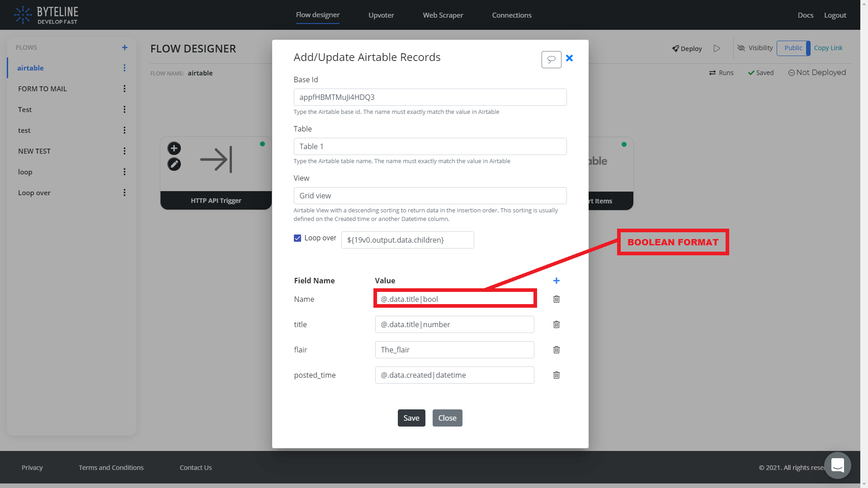Click the grey Close button
Viewport: 868px width, 488px height.
coord(448,418)
